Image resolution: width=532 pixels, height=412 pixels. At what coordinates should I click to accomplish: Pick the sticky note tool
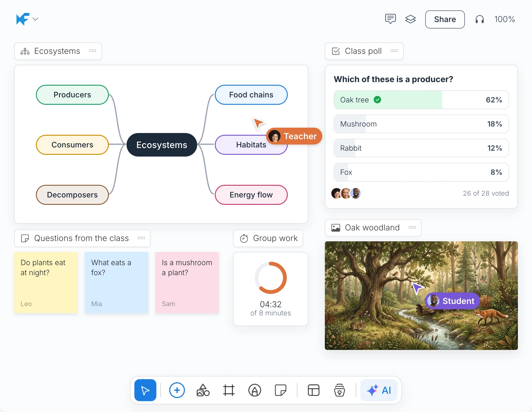click(x=280, y=390)
